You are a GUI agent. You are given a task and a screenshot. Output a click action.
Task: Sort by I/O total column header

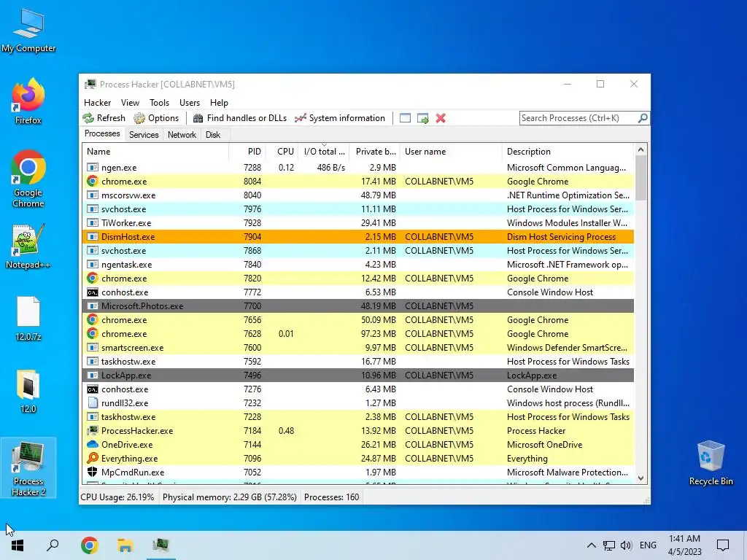(324, 152)
